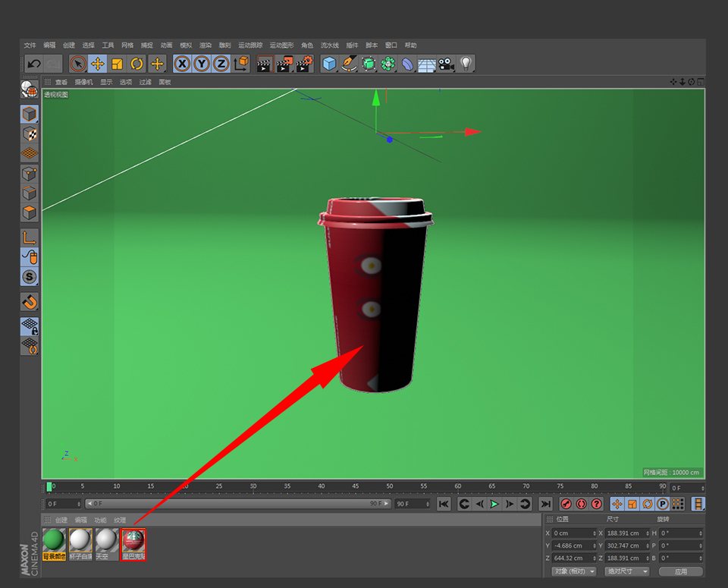Select the Move tool in top toolbar

pyautogui.click(x=98, y=64)
